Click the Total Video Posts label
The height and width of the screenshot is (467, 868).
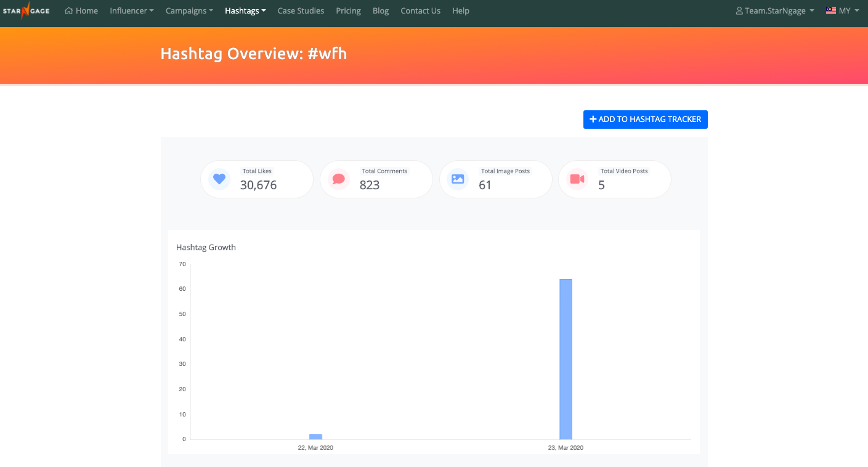pos(624,171)
